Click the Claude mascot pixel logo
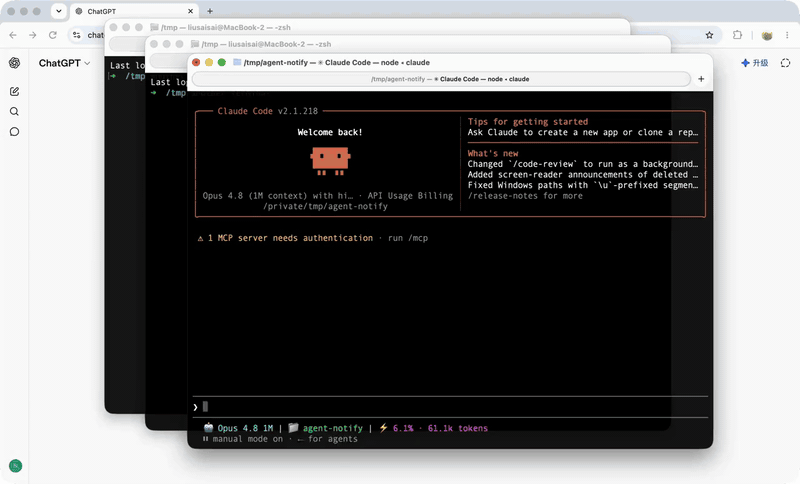Image resolution: width=800 pixels, height=484 pixels. (330, 161)
